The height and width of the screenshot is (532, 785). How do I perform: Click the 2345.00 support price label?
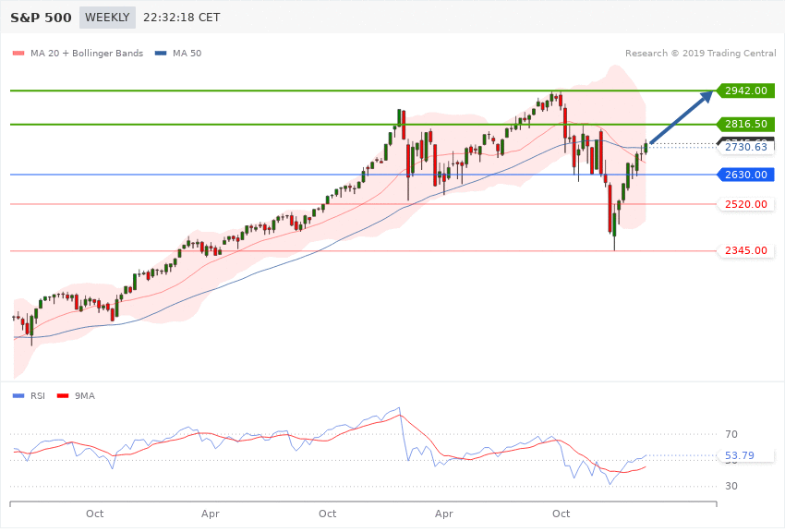746,250
